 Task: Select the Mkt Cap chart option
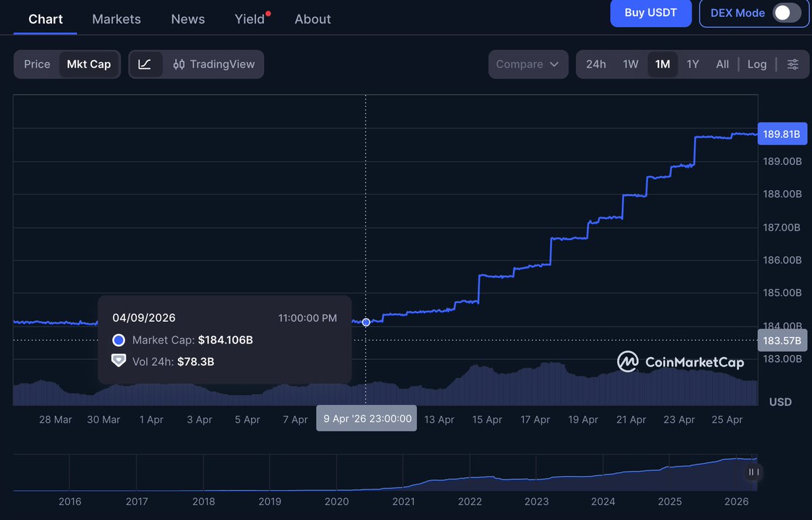(89, 64)
